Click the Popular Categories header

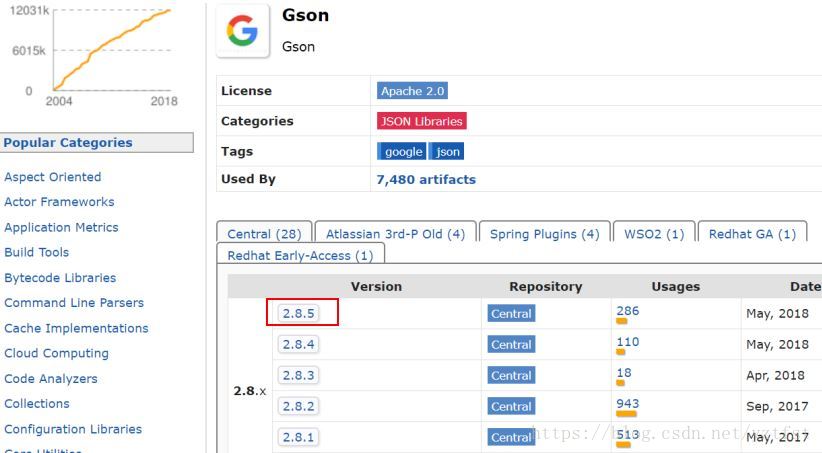96,143
